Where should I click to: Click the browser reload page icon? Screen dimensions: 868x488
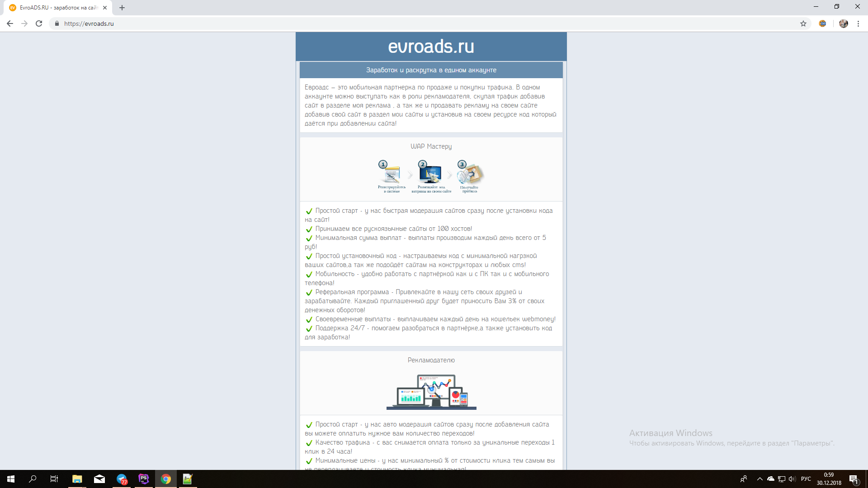(39, 23)
